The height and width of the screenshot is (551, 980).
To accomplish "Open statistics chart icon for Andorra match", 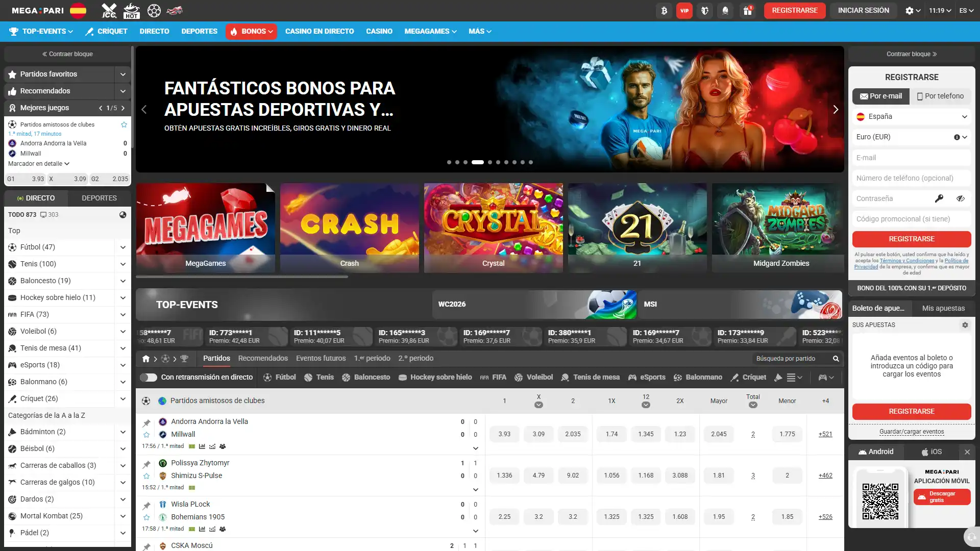I will (202, 446).
